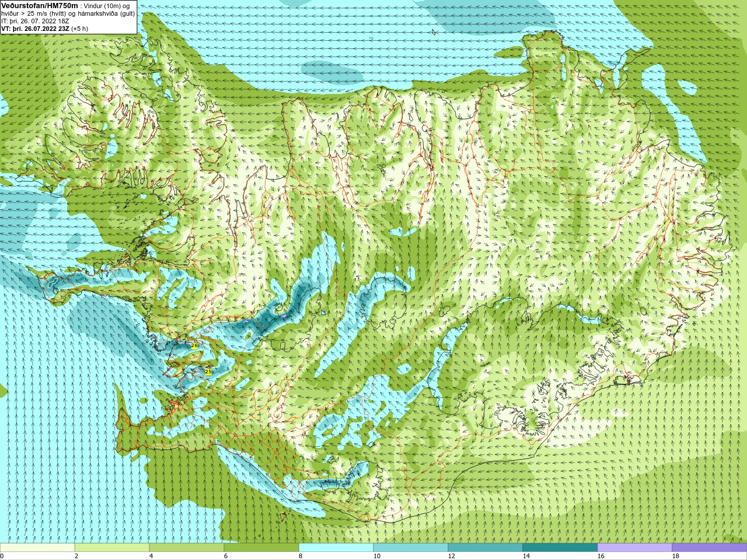Click the legend scale label '8'
This screenshot has height=560, width=747.
301,556
